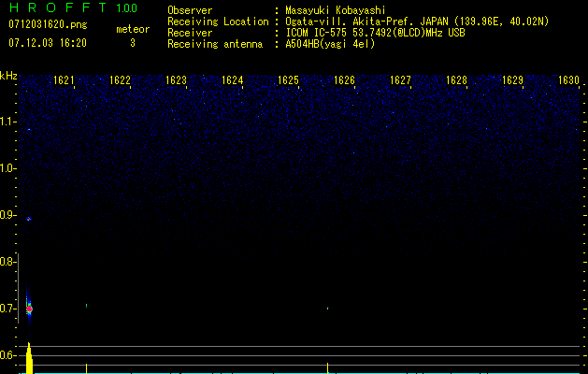The height and width of the screenshot is (374, 588).
Task: Click the 1.1 kHz frequency label
Action: click(x=7, y=122)
